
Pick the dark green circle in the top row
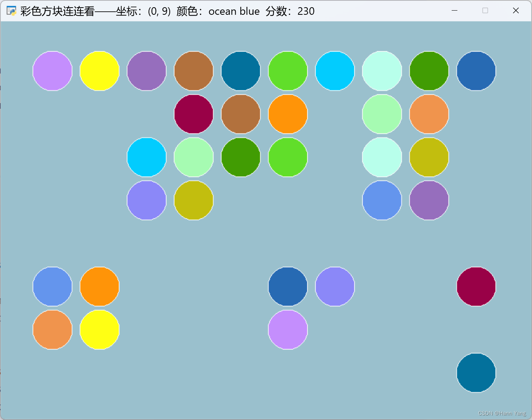point(429,71)
